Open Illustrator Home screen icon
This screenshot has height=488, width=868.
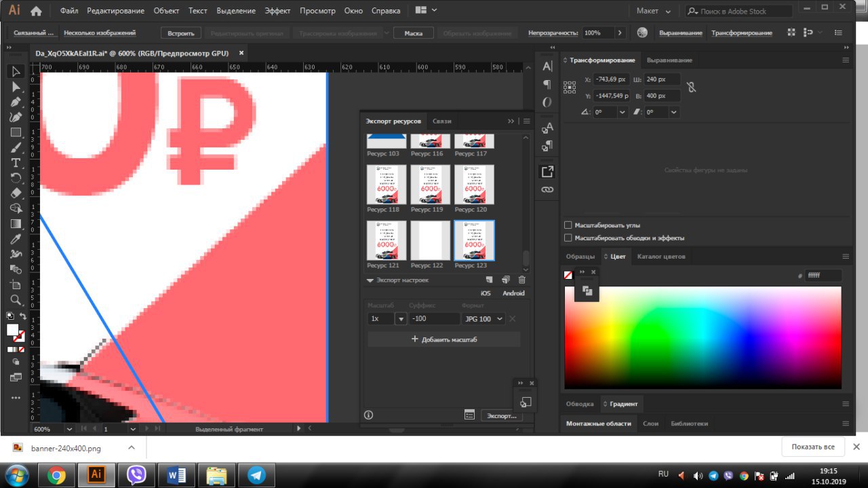click(36, 11)
